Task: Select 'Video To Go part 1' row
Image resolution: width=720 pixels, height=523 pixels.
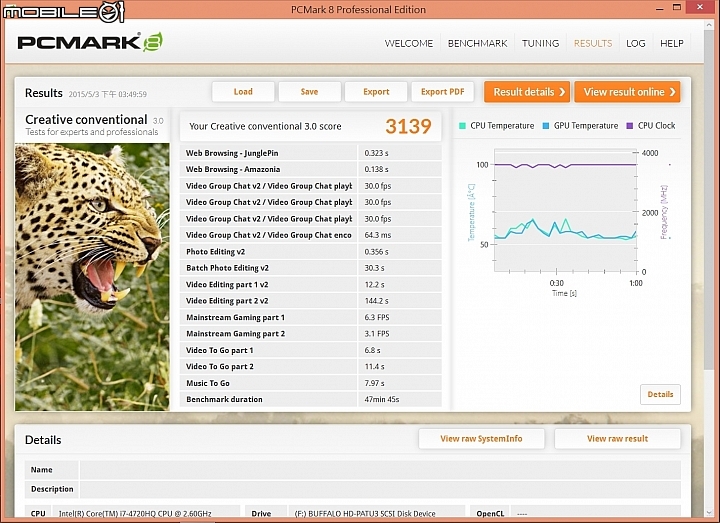Action: (x=310, y=350)
